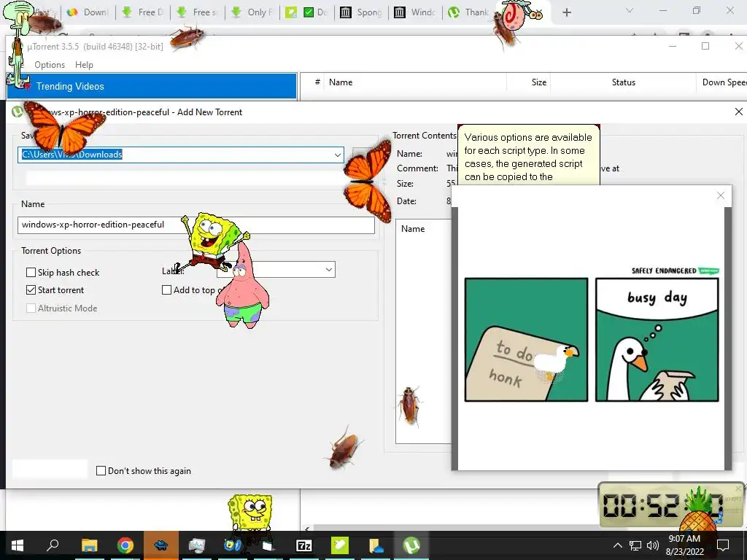Click the 00:52 timer widget display
This screenshot has height=560, width=747.
(671, 505)
